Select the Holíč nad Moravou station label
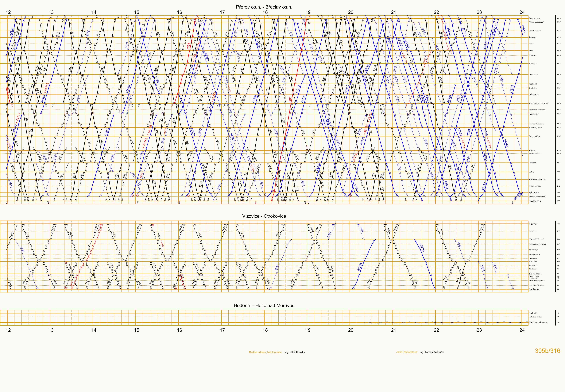The width and height of the screenshot is (565, 392). 538,322
